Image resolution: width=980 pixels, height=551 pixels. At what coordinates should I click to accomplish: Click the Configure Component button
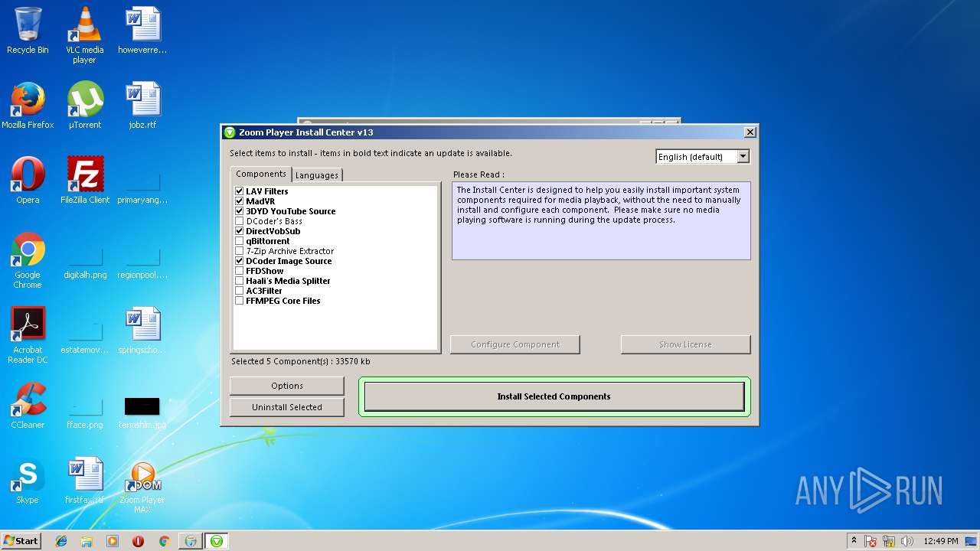click(515, 344)
